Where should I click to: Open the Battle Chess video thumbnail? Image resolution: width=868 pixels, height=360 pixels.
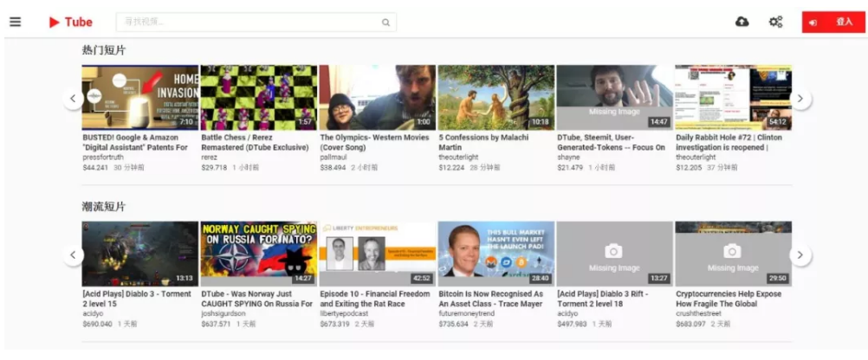click(x=258, y=97)
